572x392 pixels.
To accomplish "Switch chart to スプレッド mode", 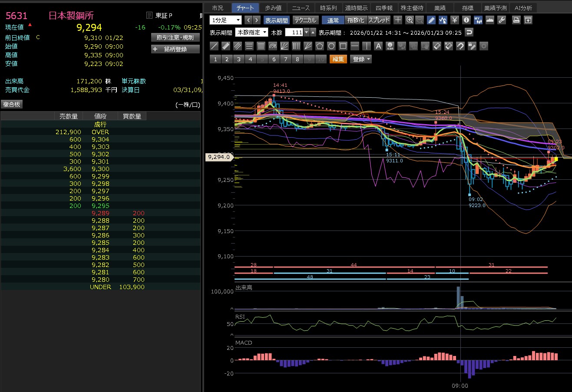I will 379,20.
